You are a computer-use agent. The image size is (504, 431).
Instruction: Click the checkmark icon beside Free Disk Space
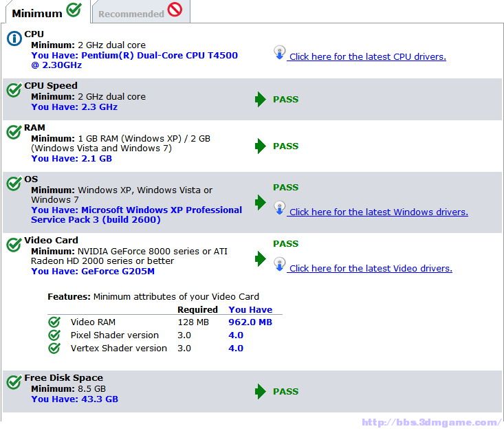coord(14,382)
